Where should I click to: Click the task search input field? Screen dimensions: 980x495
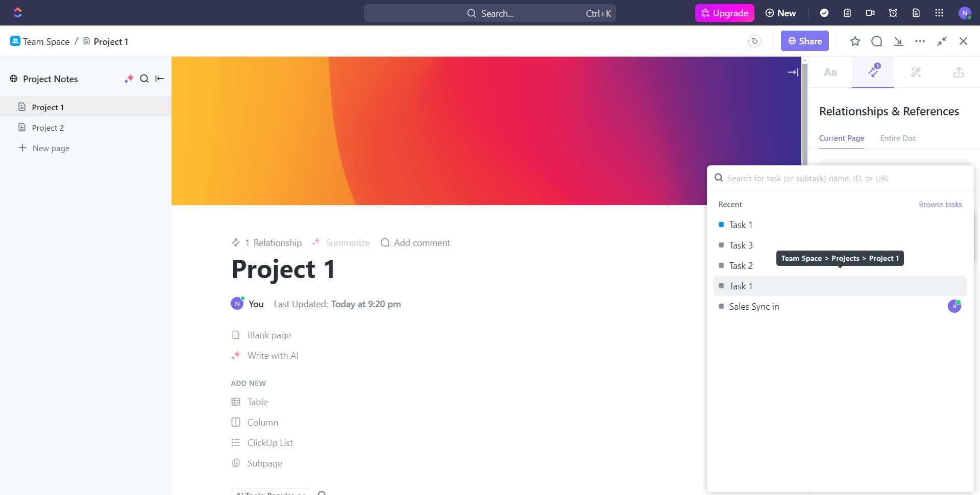click(842, 178)
